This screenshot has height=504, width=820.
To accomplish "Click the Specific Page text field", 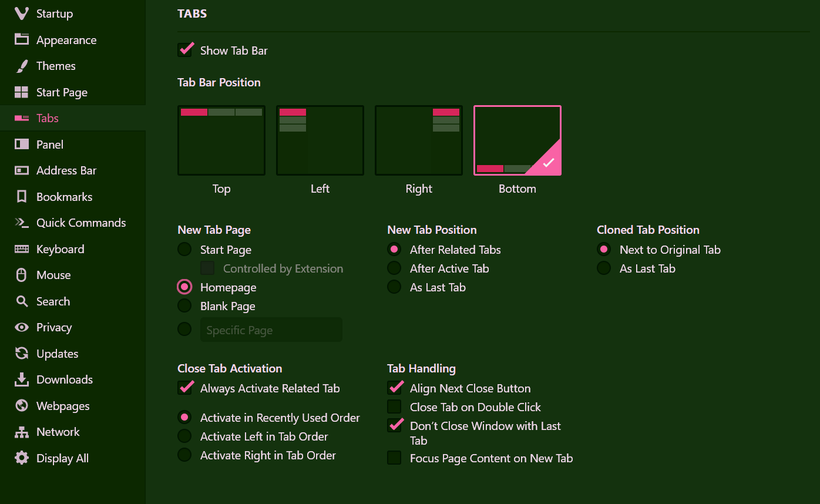I will (271, 330).
